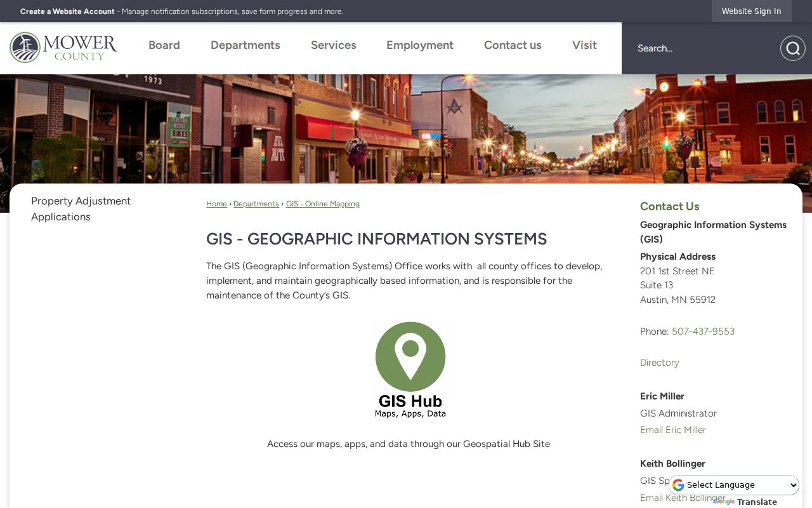Viewport: 812px width, 508px height.
Task: Open the Services menu
Action: [334, 45]
